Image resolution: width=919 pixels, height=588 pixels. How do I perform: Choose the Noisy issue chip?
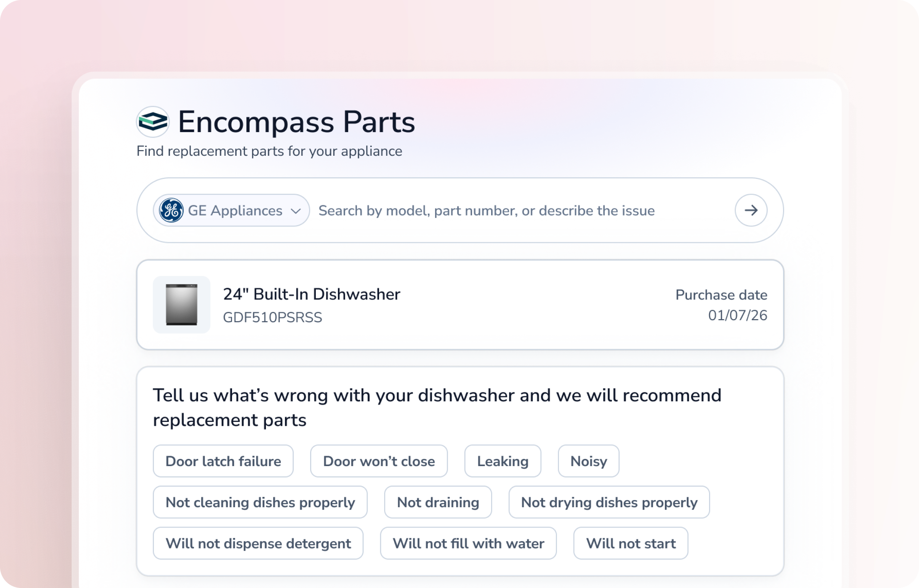[588, 461]
